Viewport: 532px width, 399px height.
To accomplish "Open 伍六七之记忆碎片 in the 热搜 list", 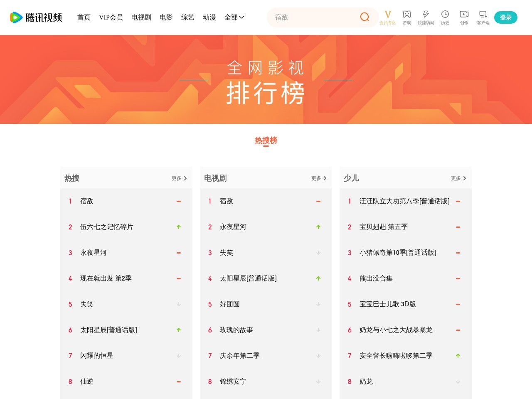I will point(106,227).
